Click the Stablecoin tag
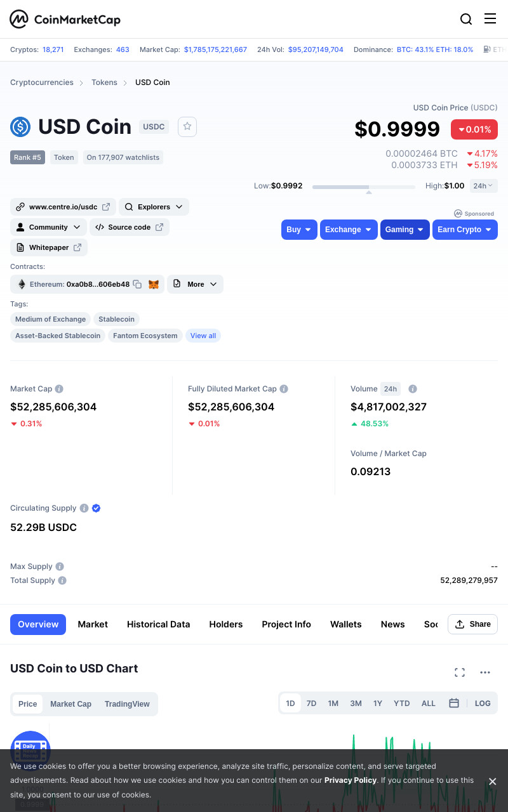The height and width of the screenshot is (812, 508). click(x=117, y=319)
